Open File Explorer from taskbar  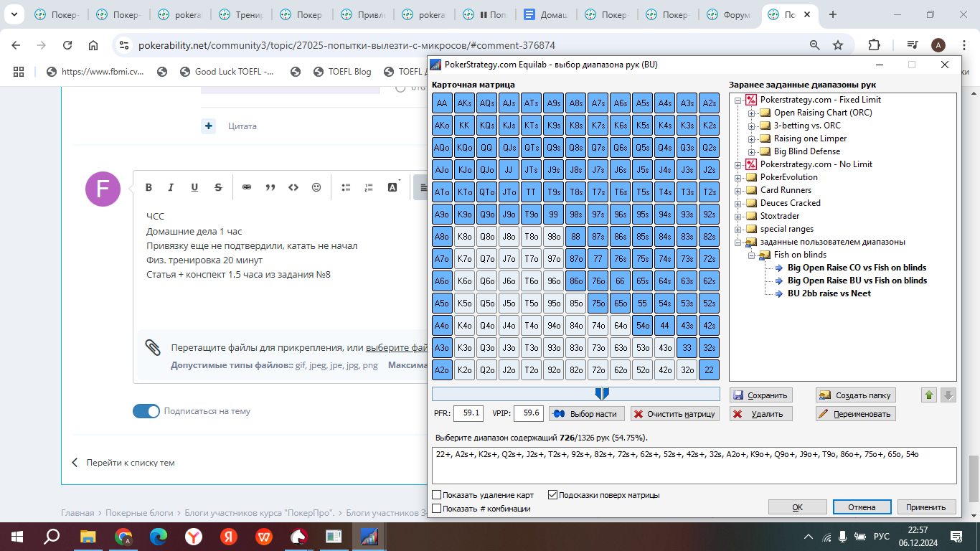coord(88,536)
